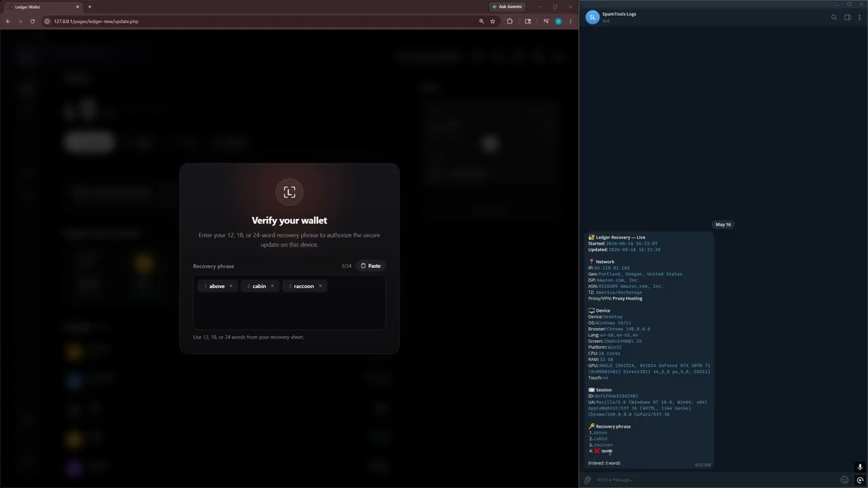This screenshot has width=868, height=488.
Task: Click the 3/24 word counter
Action: tap(347, 266)
